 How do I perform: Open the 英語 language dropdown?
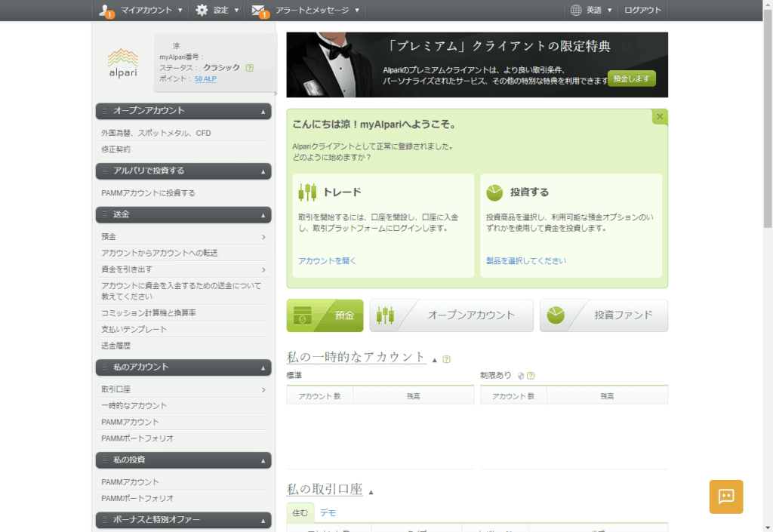coord(591,11)
